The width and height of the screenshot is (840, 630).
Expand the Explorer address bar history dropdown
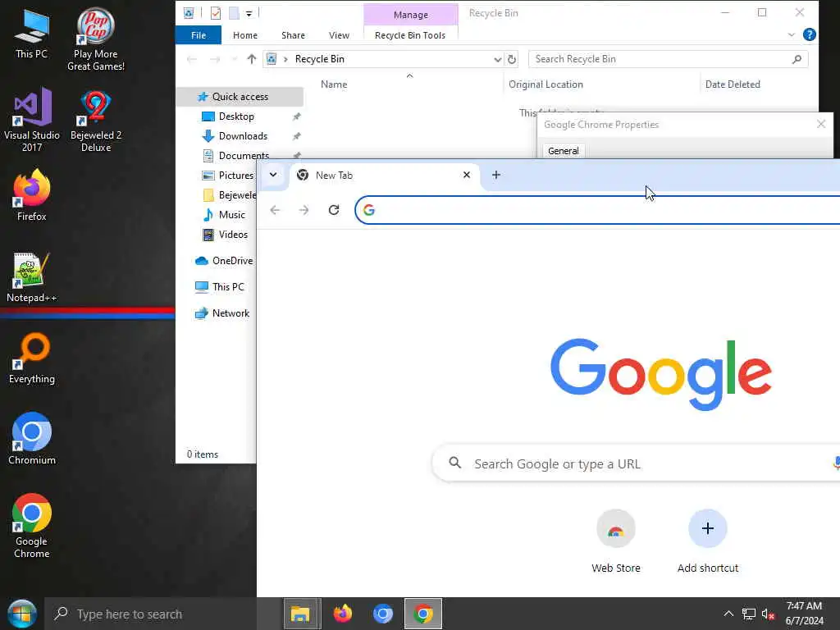point(498,59)
